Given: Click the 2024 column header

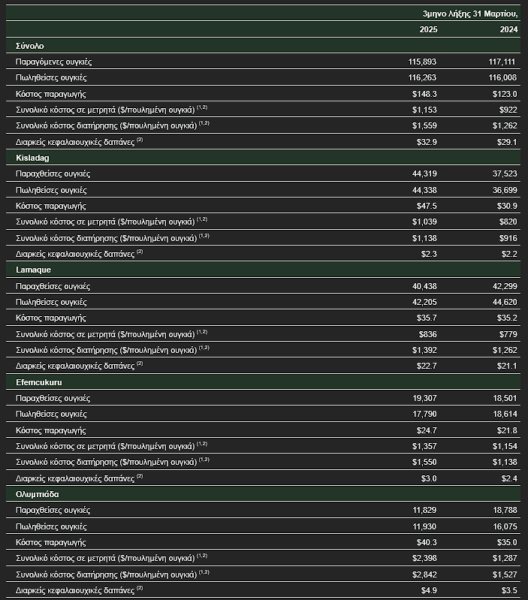Looking at the screenshot, I should point(509,29).
